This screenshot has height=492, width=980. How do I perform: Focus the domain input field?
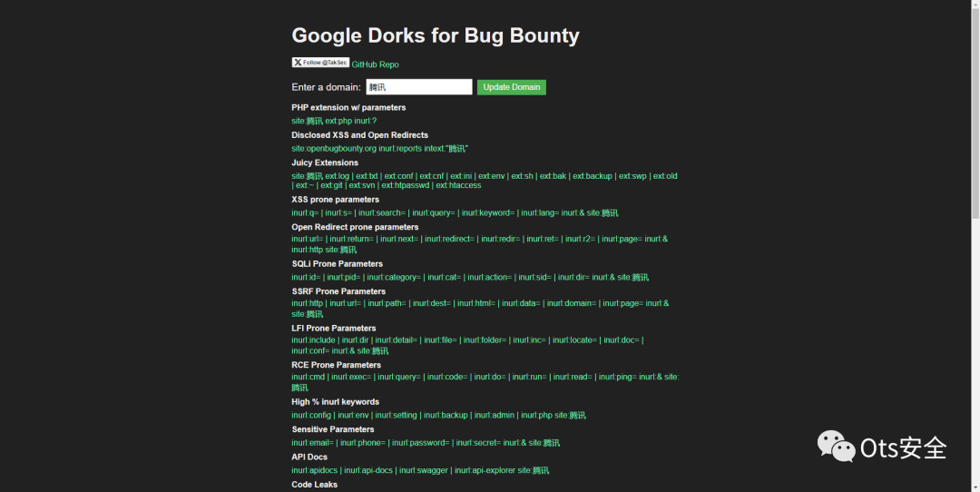click(418, 87)
